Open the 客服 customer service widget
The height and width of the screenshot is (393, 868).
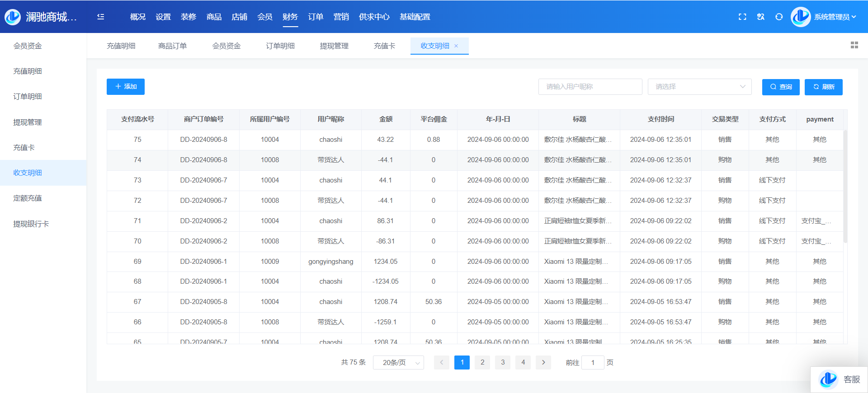840,379
